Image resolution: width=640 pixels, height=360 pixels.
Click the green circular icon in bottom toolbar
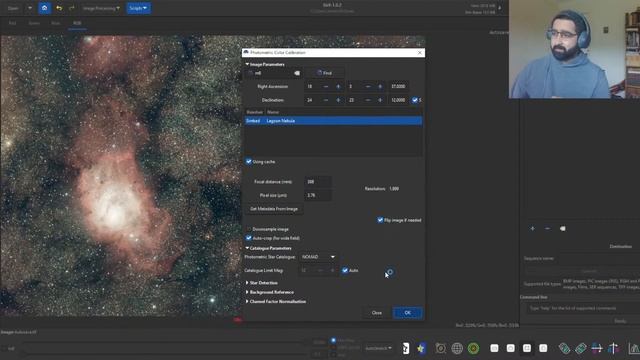pos(473,348)
